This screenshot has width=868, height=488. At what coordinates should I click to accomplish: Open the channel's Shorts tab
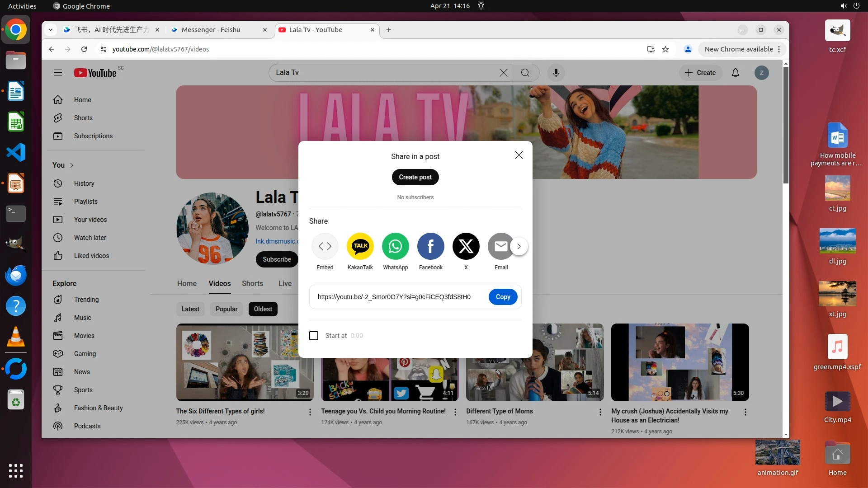[252, 283]
